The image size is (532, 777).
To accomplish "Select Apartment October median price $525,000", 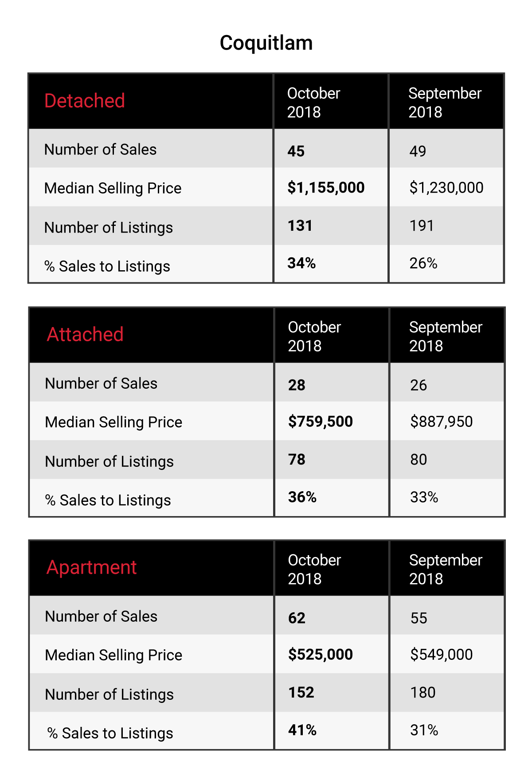I will coord(321,655).
